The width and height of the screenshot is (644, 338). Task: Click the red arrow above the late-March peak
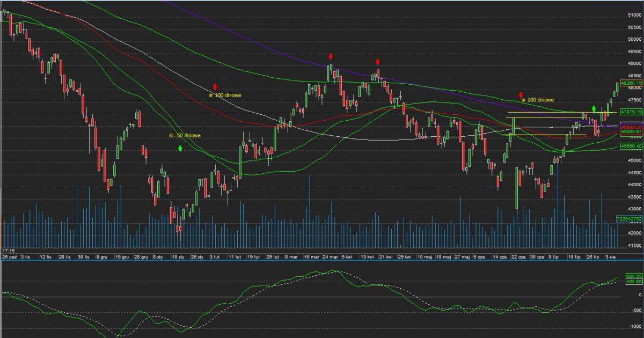331,56
